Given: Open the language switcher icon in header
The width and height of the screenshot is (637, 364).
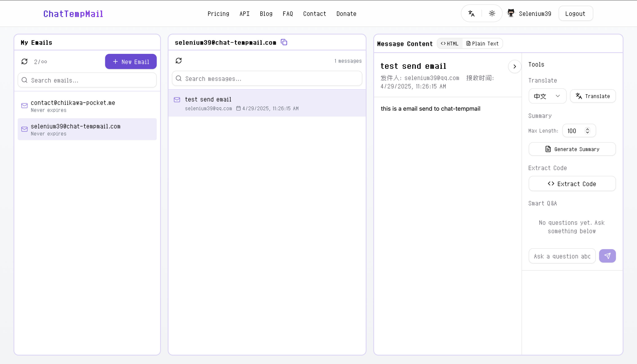Looking at the screenshot, I should 471,13.
